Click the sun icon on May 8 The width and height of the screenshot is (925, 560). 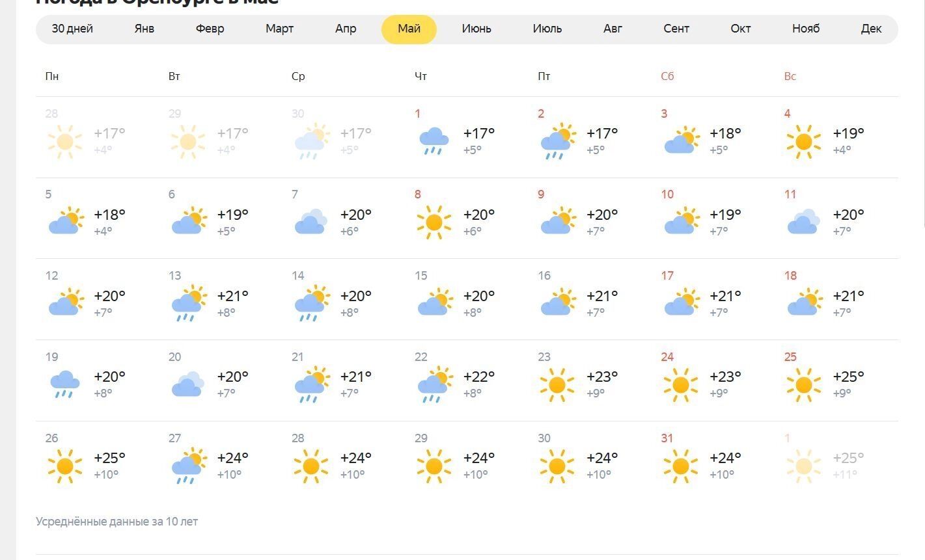click(434, 222)
